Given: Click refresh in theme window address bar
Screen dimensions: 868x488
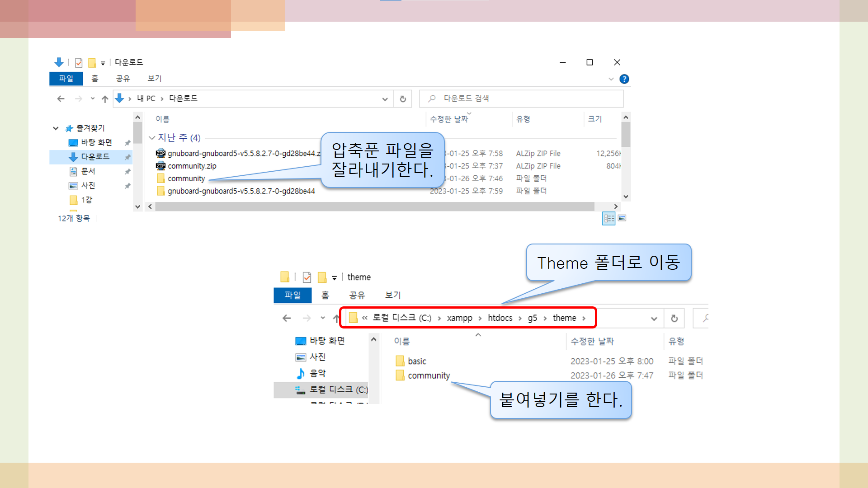Looking at the screenshot, I should [674, 319].
